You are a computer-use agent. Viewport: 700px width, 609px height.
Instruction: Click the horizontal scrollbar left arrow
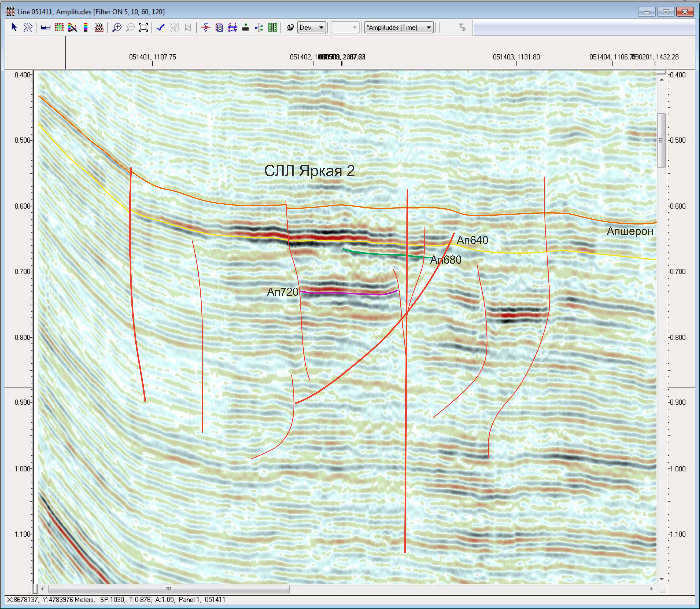click(42, 589)
